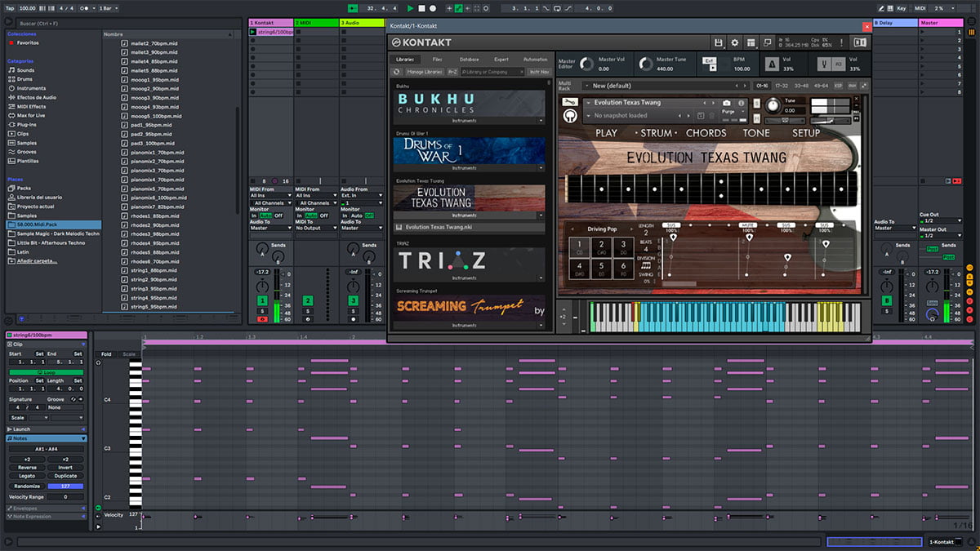Toggle Ext sync in Kontakt master
This screenshot has height=551, width=980.
coord(709,60)
